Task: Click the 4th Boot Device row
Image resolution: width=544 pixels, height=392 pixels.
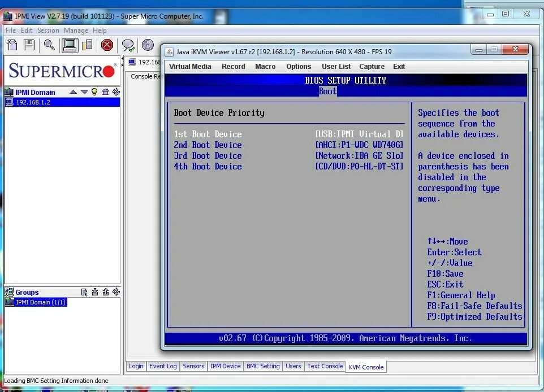Action: pyautogui.click(x=288, y=167)
